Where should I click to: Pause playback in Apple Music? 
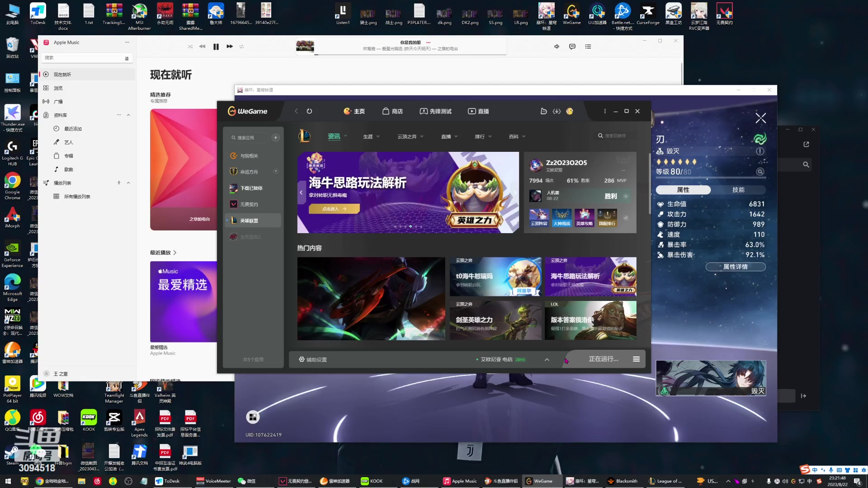click(216, 47)
